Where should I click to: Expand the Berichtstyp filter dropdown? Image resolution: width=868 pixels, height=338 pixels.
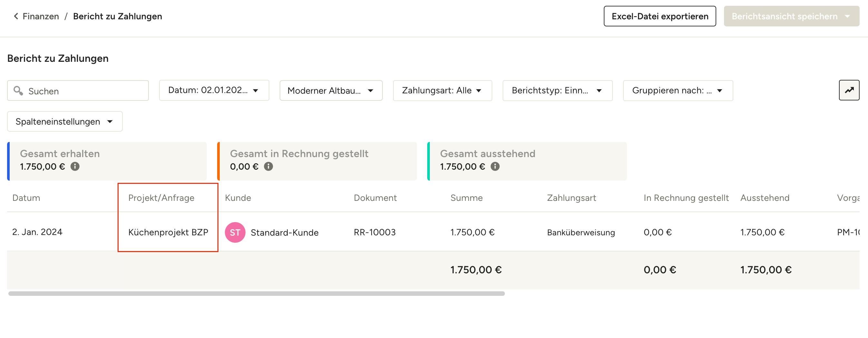[557, 90]
